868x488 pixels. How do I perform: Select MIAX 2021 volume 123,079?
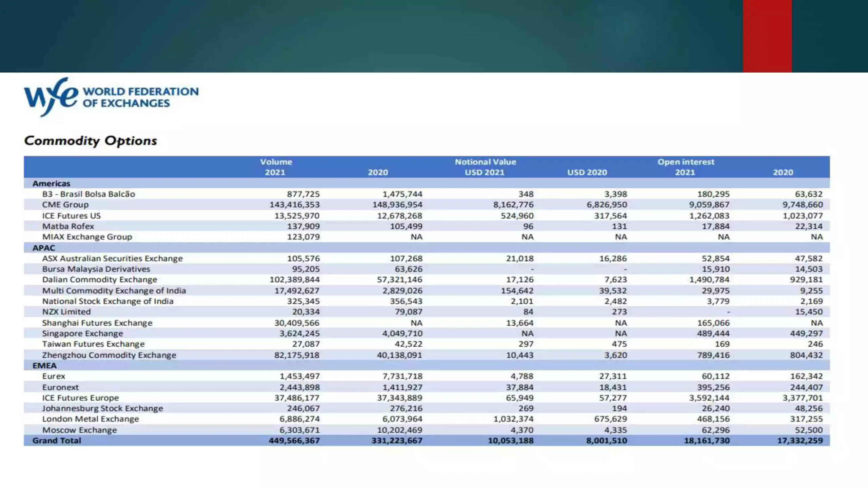click(x=303, y=237)
